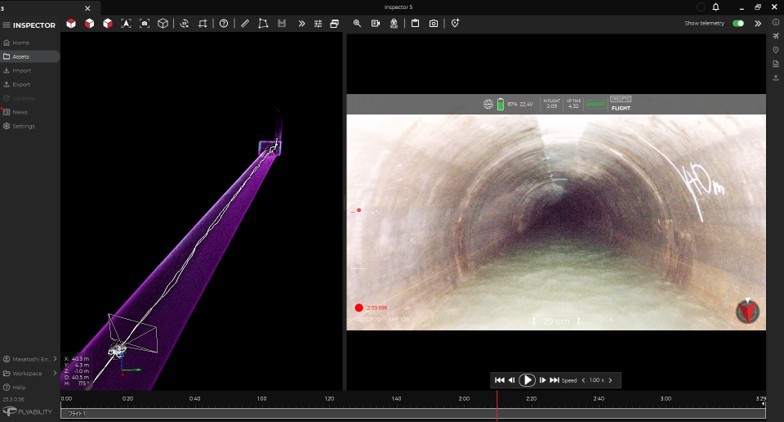The width and height of the screenshot is (784, 422).
Task: Click the airplane flight icon in right sidebar
Action: (x=775, y=36)
